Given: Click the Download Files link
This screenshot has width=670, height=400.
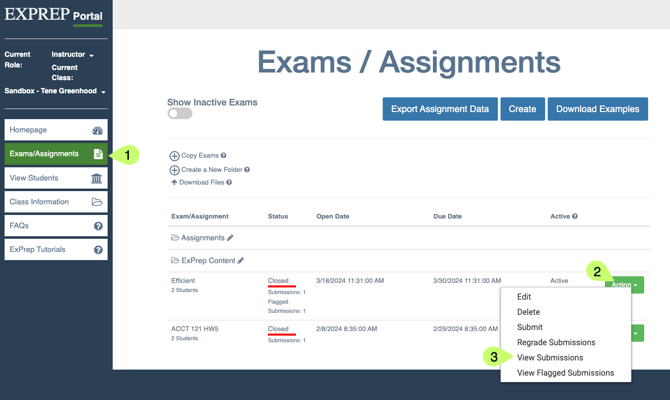Looking at the screenshot, I should (x=202, y=182).
